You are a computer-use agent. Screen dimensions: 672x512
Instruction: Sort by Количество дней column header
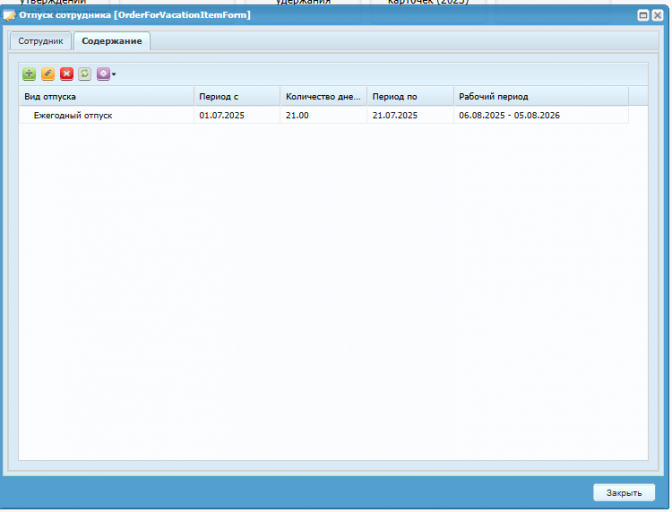coord(324,96)
